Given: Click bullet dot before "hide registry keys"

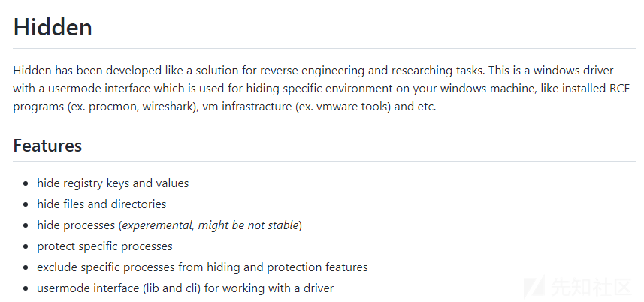Looking at the screenshot, I should (26, 183).
